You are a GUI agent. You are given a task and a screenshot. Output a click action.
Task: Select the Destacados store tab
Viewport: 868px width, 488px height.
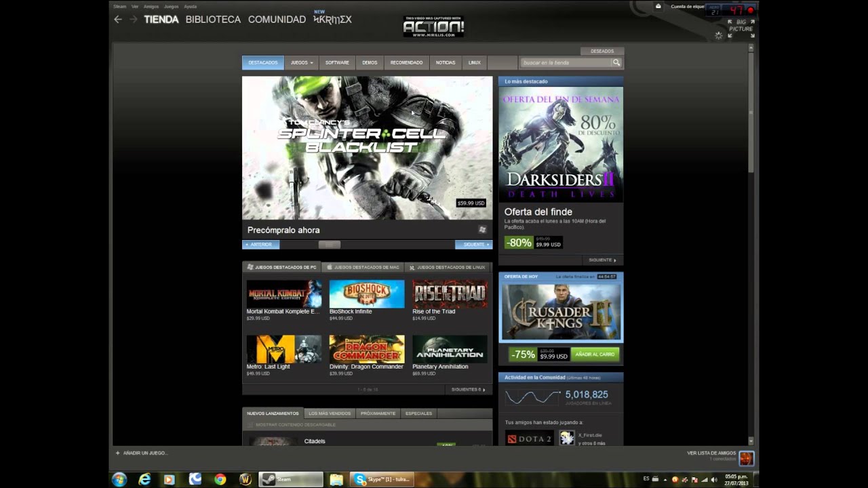pos(263,62)
